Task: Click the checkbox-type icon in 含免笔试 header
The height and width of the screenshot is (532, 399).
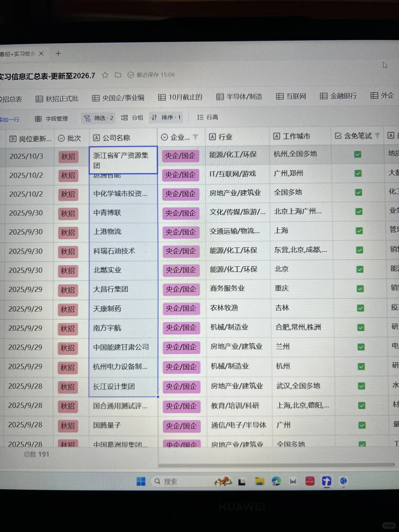Action: pos(338,136)
